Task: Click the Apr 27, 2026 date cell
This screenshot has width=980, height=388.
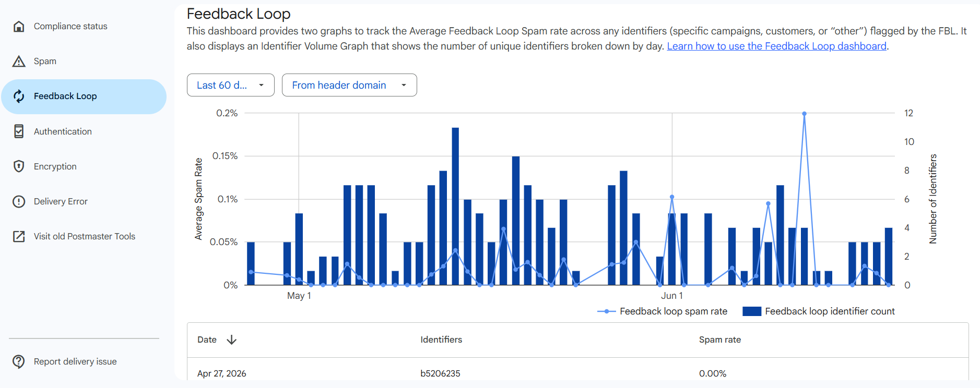Action: (x=221, y=373)
